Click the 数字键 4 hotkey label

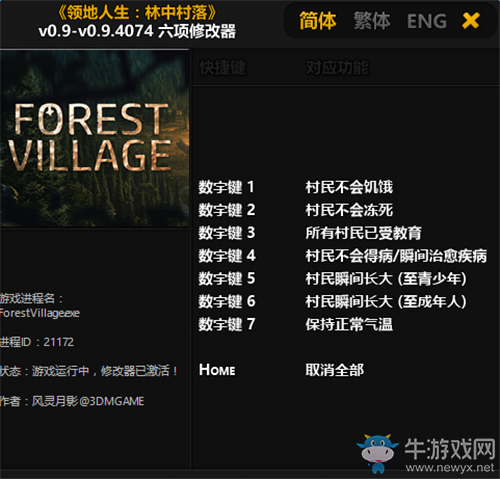[x=227, y=256]
